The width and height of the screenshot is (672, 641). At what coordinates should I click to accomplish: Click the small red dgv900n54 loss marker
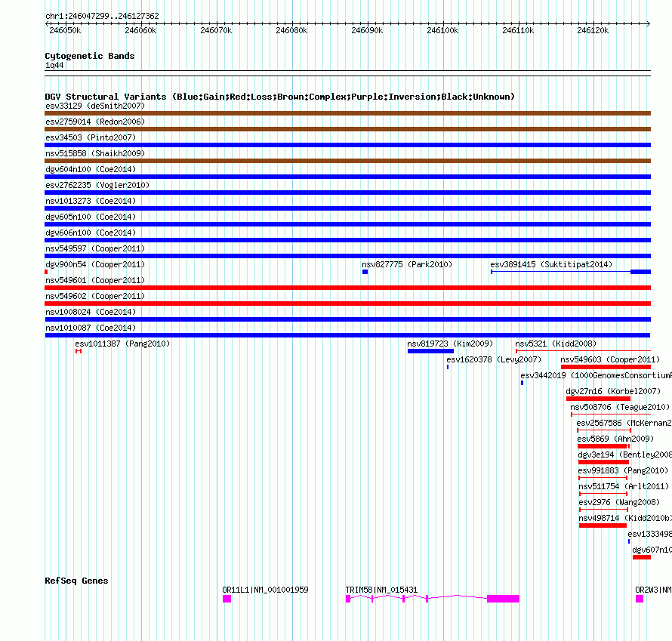point(46,272)
